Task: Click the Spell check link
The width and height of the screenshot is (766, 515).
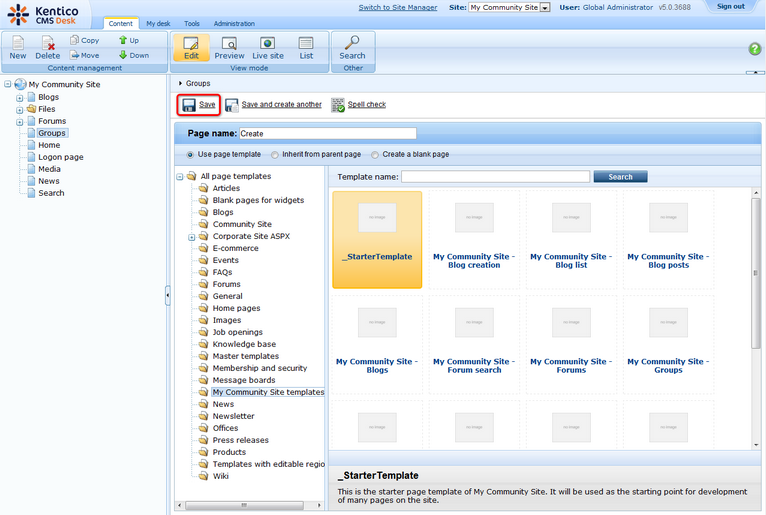Action: (x=367, y=105)
